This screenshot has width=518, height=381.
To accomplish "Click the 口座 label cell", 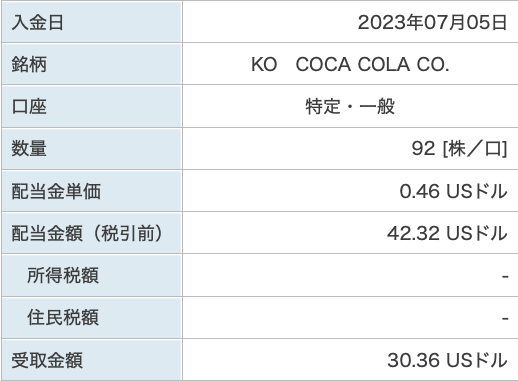I will click(x=92, y=107).
